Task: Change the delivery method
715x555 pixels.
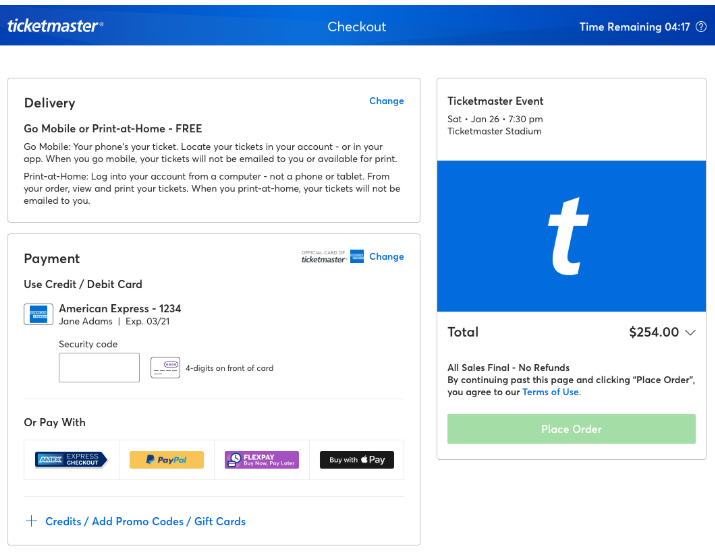Action: pos(386,101)
